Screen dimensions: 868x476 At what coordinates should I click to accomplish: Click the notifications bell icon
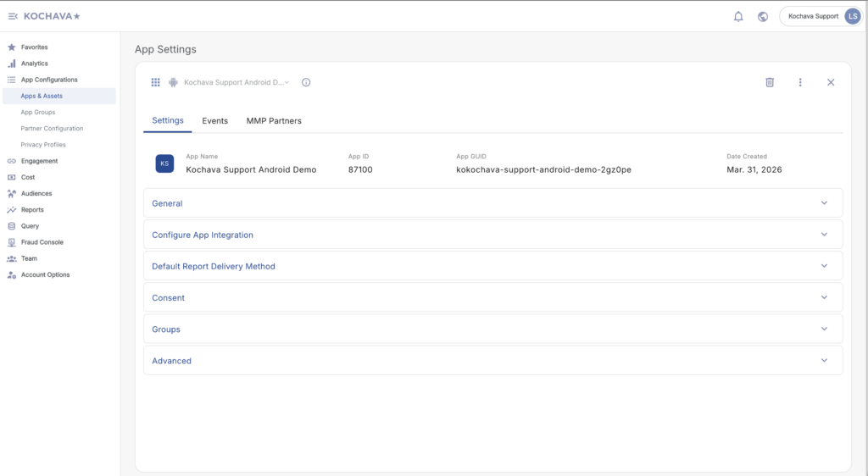point(738,16)
